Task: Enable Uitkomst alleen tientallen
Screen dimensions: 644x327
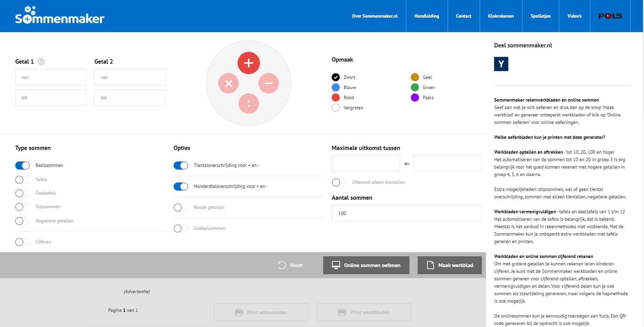Action: 338,182
